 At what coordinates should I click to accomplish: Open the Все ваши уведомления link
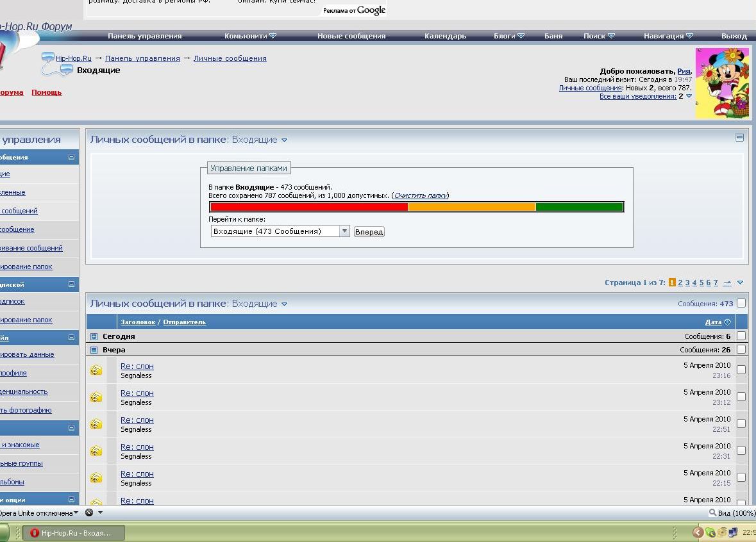(638, 96)
